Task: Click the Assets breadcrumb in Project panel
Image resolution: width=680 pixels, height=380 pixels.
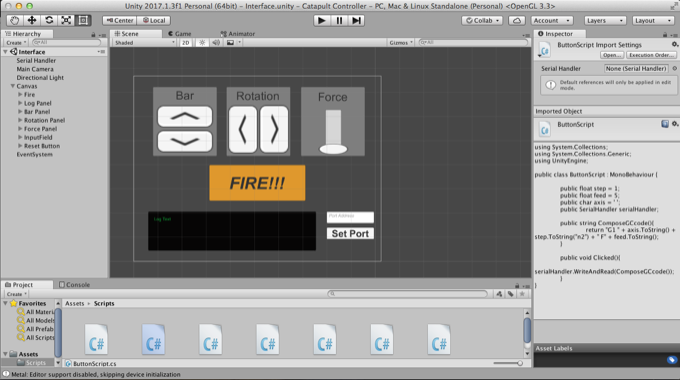Action: pyautogui.click(x=75, y=303)
